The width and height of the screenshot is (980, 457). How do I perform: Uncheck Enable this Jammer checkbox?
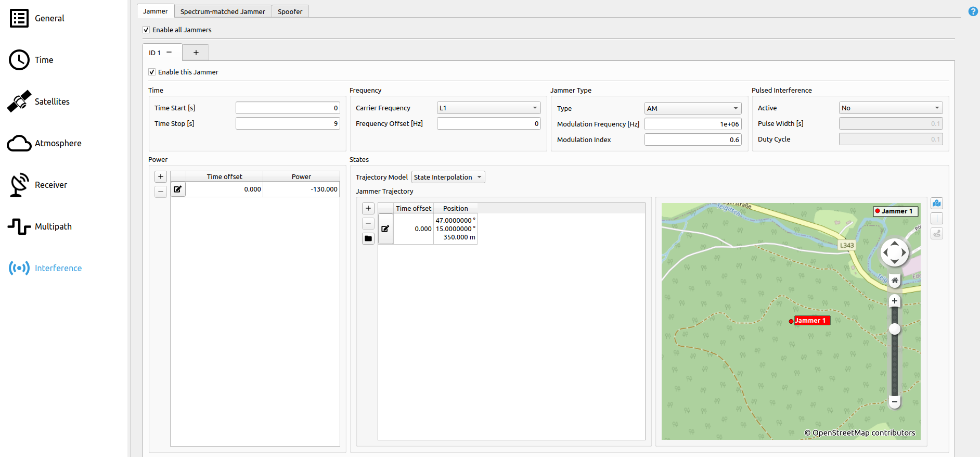152,72
